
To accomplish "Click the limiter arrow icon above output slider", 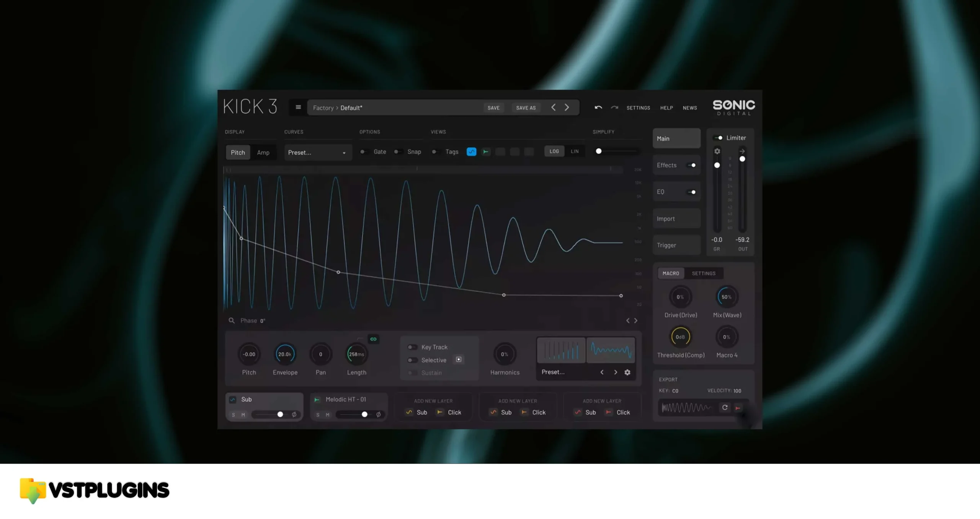I will point(742,151).
